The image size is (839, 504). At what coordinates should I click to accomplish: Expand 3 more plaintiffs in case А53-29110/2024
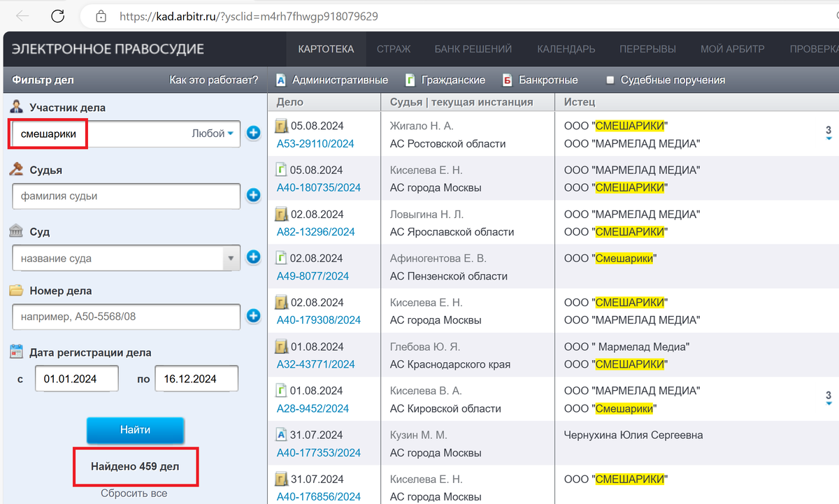click(829, 133)
